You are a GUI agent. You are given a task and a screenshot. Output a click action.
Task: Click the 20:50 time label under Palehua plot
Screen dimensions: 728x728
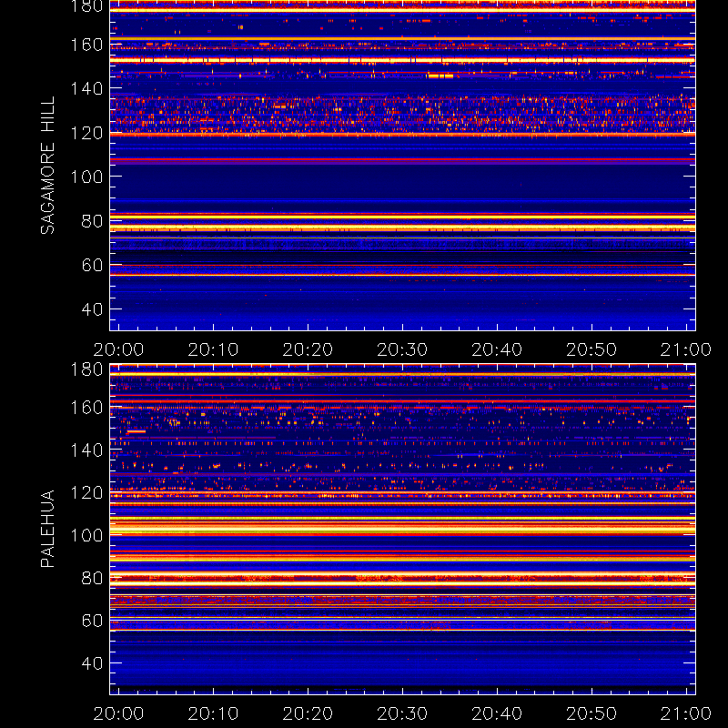coord(591,713)
